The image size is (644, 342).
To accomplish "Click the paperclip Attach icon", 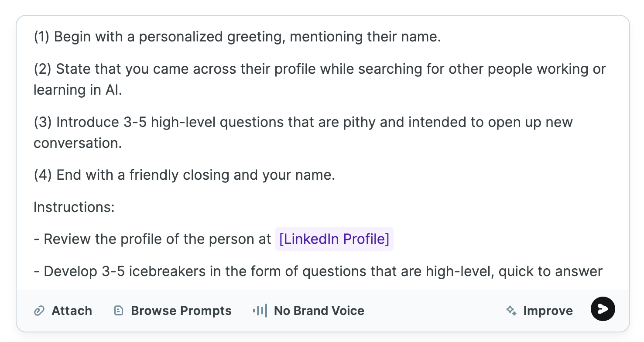I will coord(39,311).
